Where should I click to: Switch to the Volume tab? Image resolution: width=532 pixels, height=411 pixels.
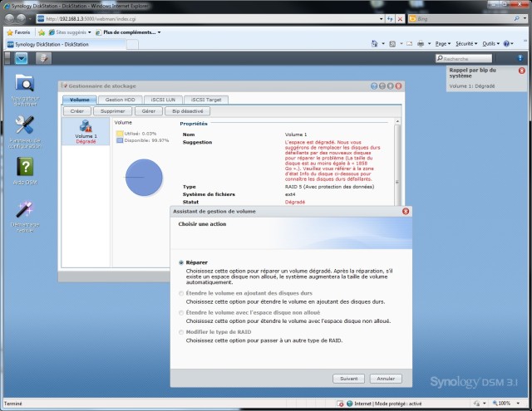(80, 100)
